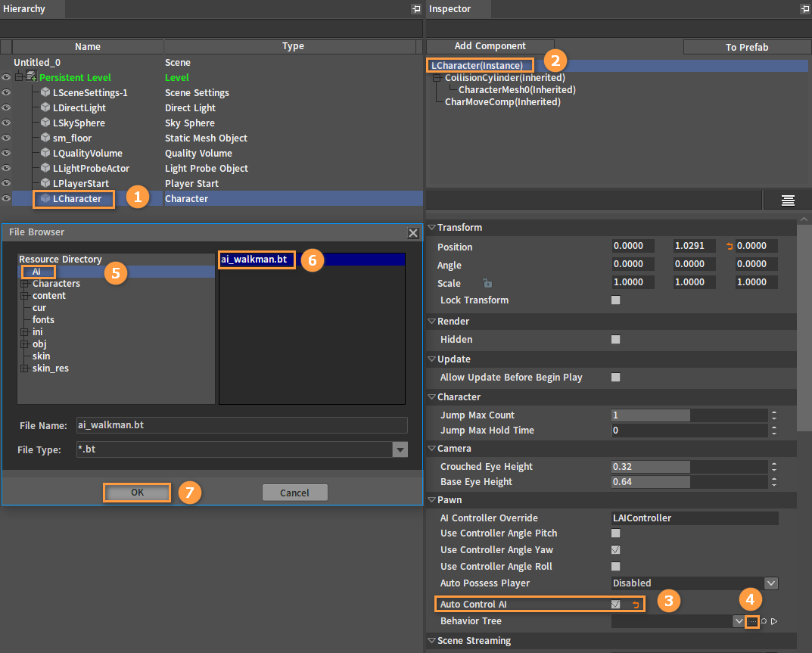The image size is (812, 653).
Task: Collapse the Character section
Action: tap(431, 396)
